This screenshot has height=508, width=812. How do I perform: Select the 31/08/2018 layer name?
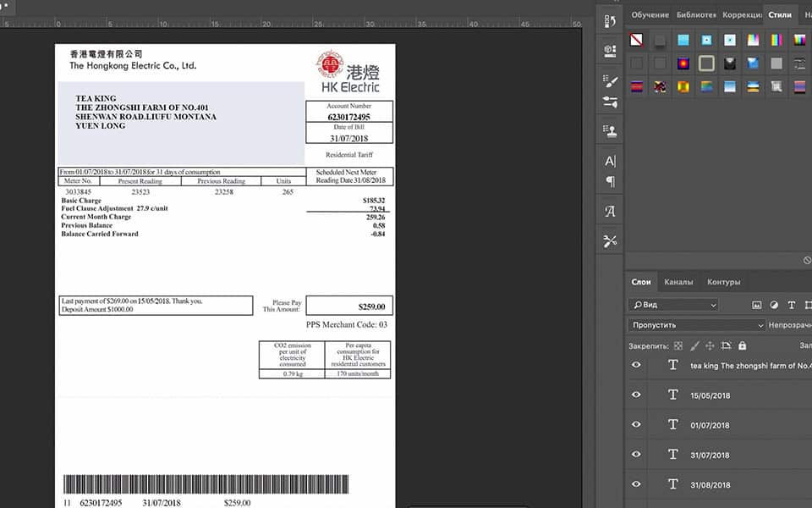pyautogui.click(x=710, y=485)
